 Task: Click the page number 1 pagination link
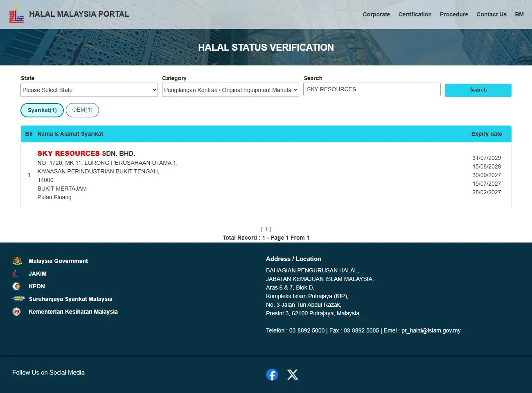coord(266,229)
